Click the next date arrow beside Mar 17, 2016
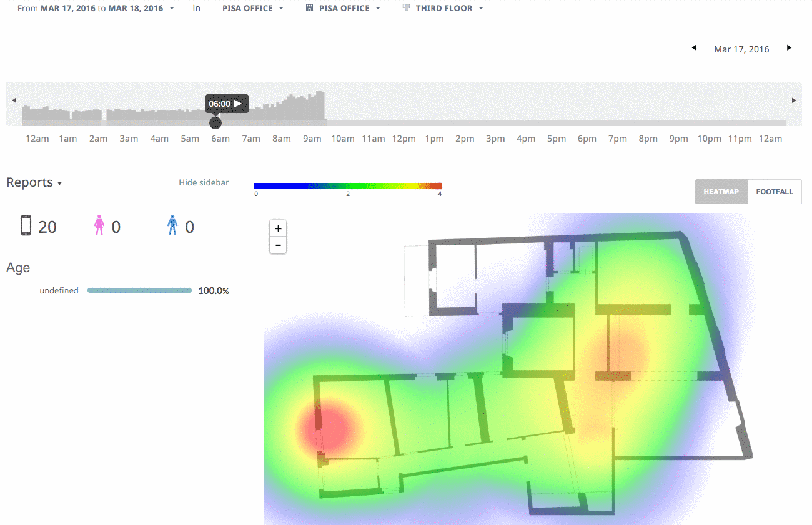Viewport: 812px width, 525px height. tap(789, 48)
